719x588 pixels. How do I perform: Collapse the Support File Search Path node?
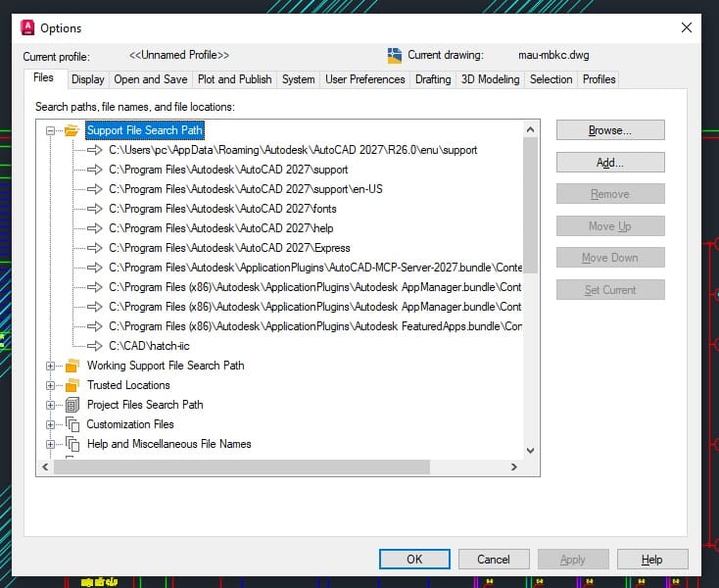coord(50,130)
